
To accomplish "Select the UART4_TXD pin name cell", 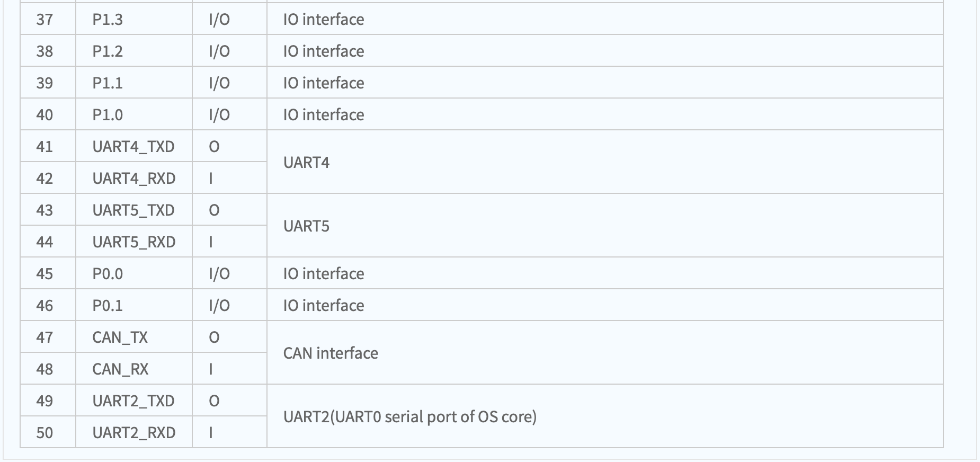I will pyautogui.click(x=133, y=146).
